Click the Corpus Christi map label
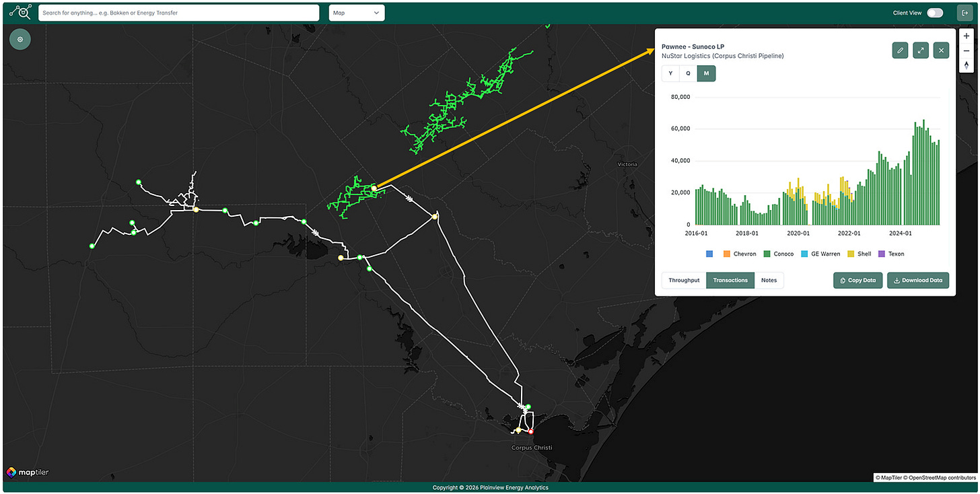980x494 pixels. point(531,447)
